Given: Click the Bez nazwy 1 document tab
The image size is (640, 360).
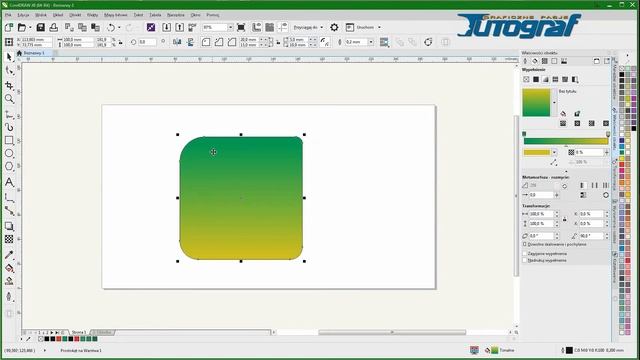Looking at the screenshot, I should tap(34, 53).
